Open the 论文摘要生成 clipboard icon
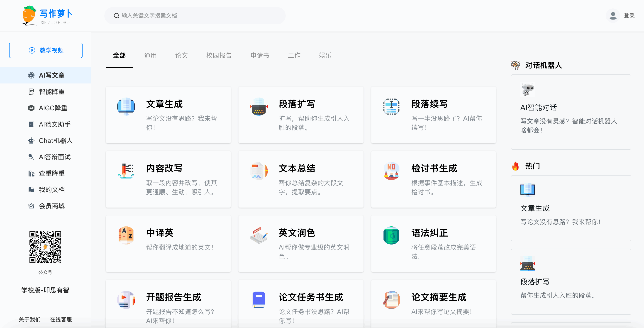 coord(391,299)
